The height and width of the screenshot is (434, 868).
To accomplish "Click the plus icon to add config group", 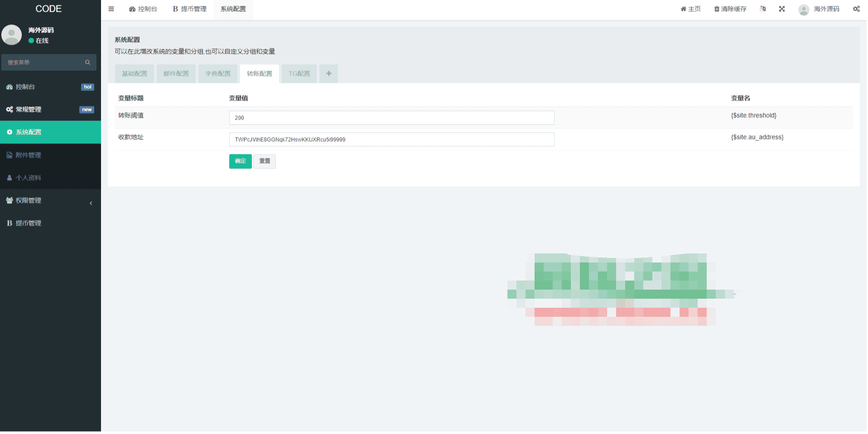I will [x=328, y=74].
